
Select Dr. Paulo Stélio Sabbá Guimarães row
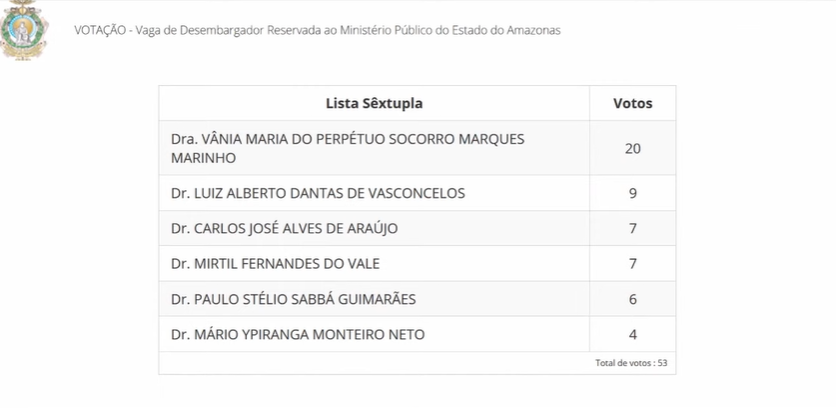click(417, 299)
